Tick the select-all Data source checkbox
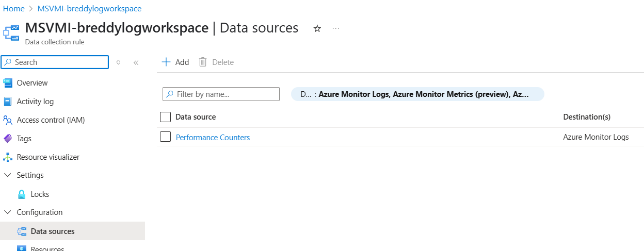The image size is (644, 251). pos(165,117)
